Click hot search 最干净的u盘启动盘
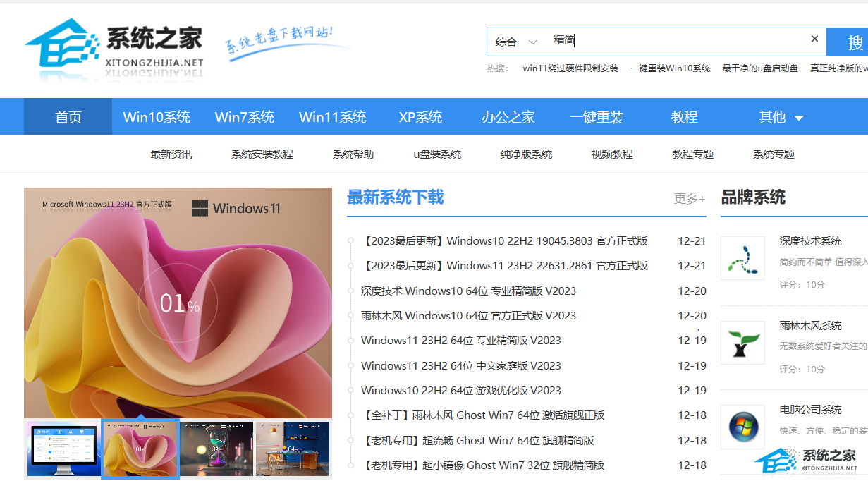The width and height of the screenshot is (868, 481). coord(760,68)
